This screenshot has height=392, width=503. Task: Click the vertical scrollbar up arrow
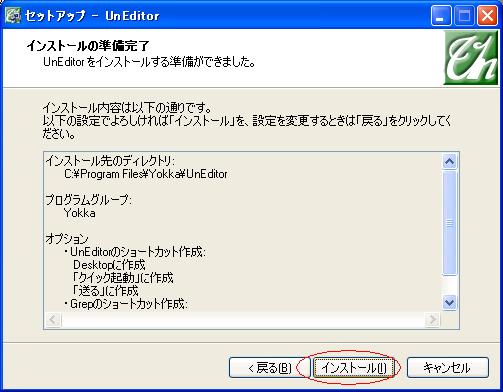pos(449,162)
